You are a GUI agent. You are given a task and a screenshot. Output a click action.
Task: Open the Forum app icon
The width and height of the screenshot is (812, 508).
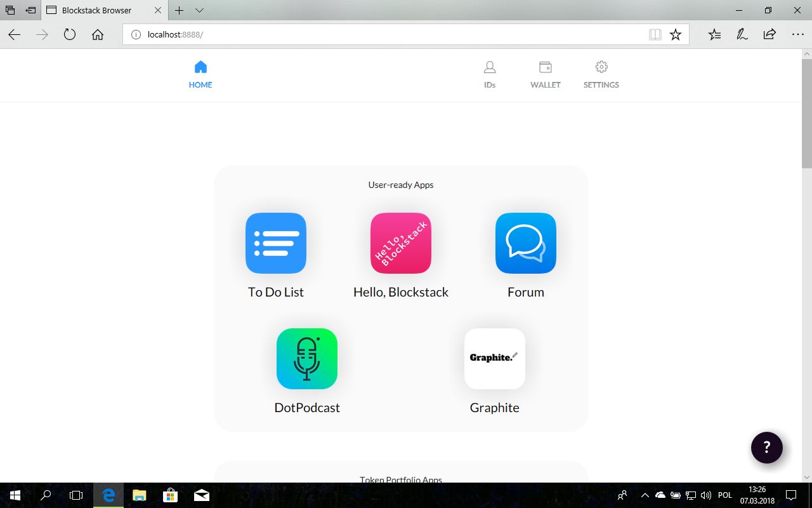click(526, 243)
